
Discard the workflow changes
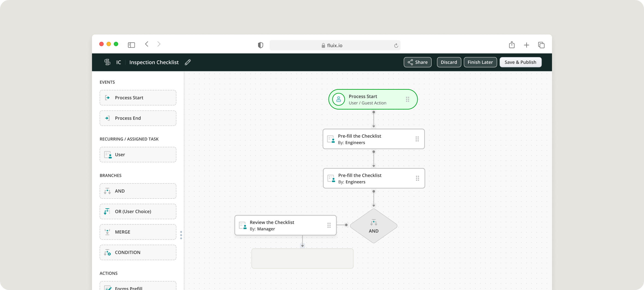(x=449, y=62)
